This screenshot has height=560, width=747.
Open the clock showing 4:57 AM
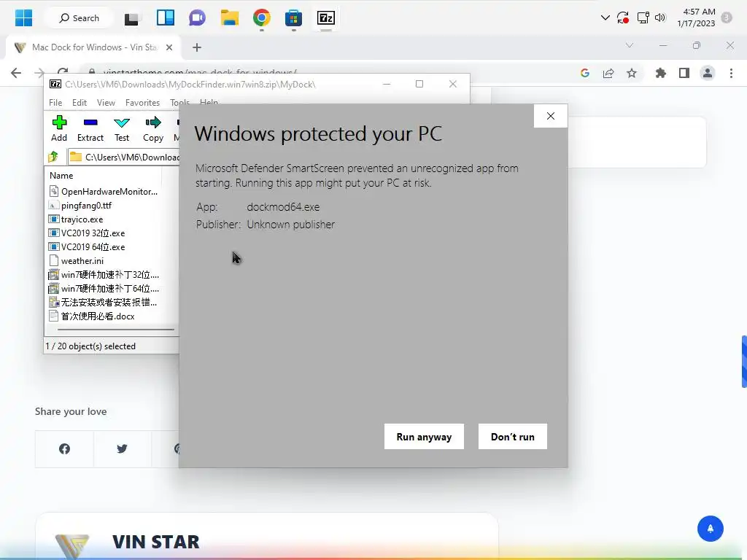click(x=696, y=17)
